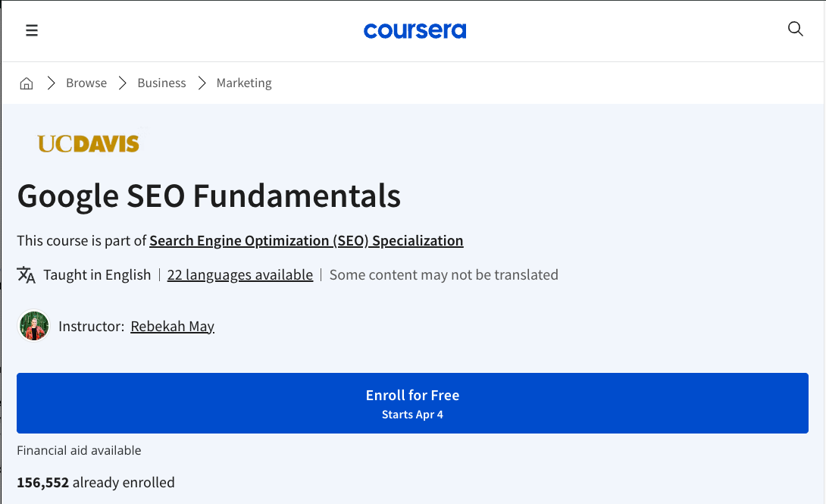
Task: Open Rebekah May's instructor avatar
Action: click(34, 325)
